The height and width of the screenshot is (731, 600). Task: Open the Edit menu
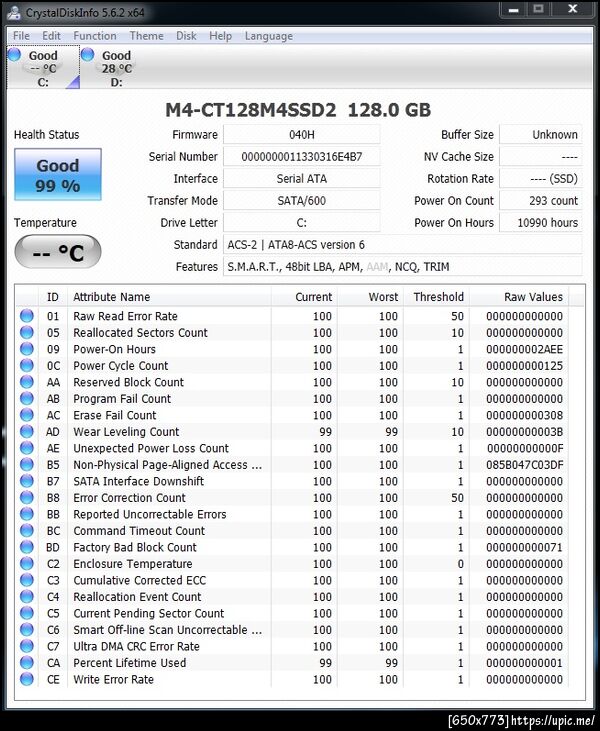tap(51, 36)
